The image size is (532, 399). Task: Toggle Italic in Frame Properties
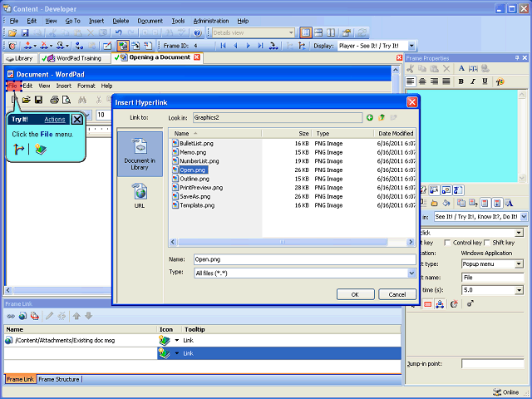[x=473, y=81]
